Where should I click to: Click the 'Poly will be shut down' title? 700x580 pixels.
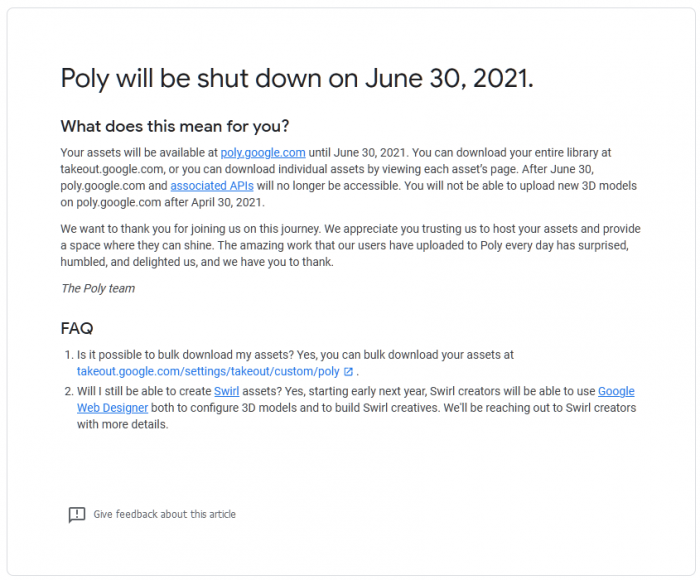coord(297,79)
